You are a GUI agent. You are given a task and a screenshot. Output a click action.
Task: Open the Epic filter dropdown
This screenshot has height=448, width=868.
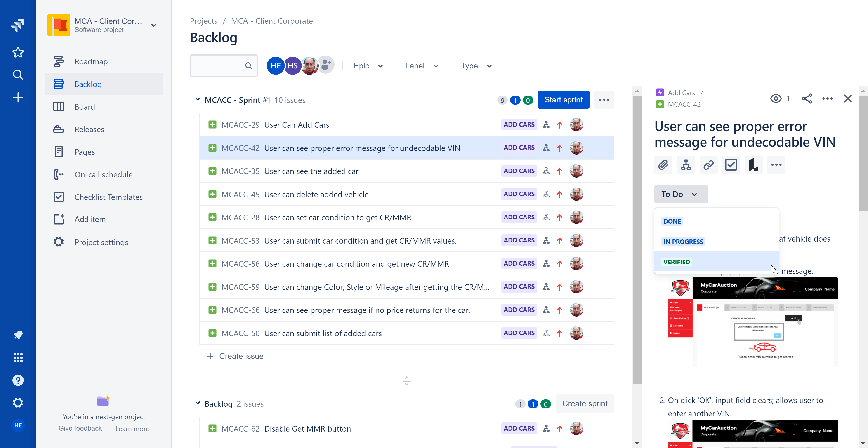pyautogui.click(x=368, y=66)
